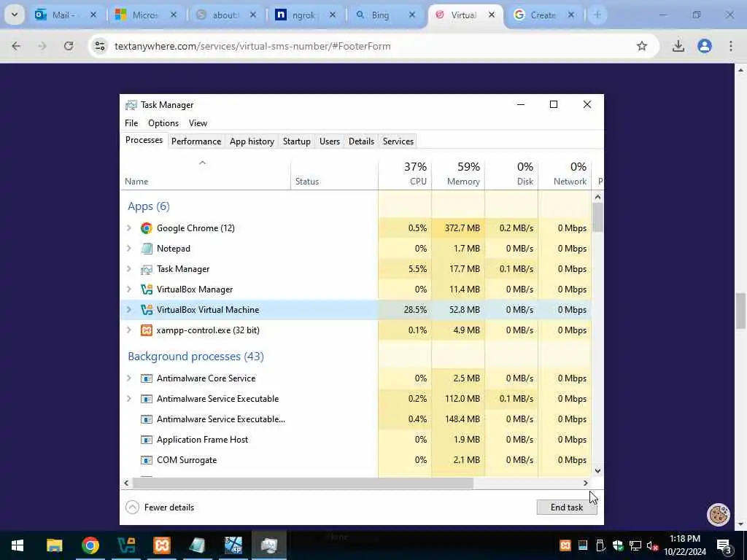The height and width of the screenshot is (560, 747).
Task: Click the VirtualBox Manager process icon
Action: [x=146, y=289]
